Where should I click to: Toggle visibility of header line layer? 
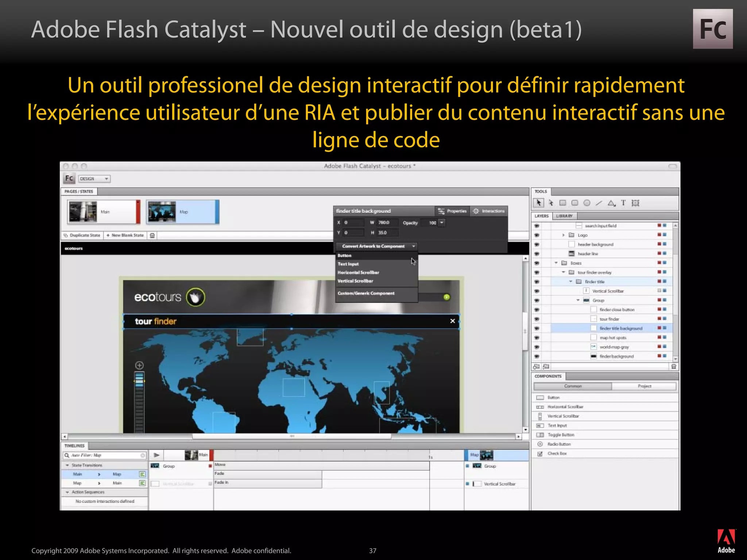pos(537,254)
